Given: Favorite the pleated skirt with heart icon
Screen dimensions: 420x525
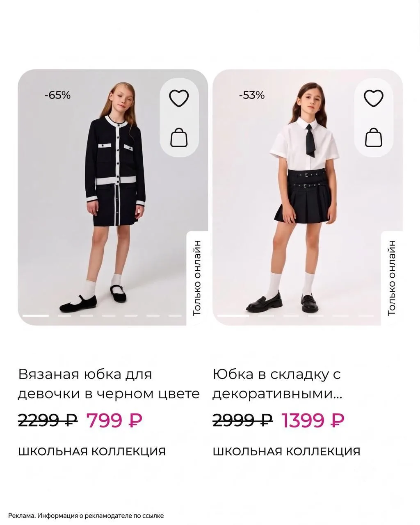Looking at the screenshot, I should click(x=374, y=98).
